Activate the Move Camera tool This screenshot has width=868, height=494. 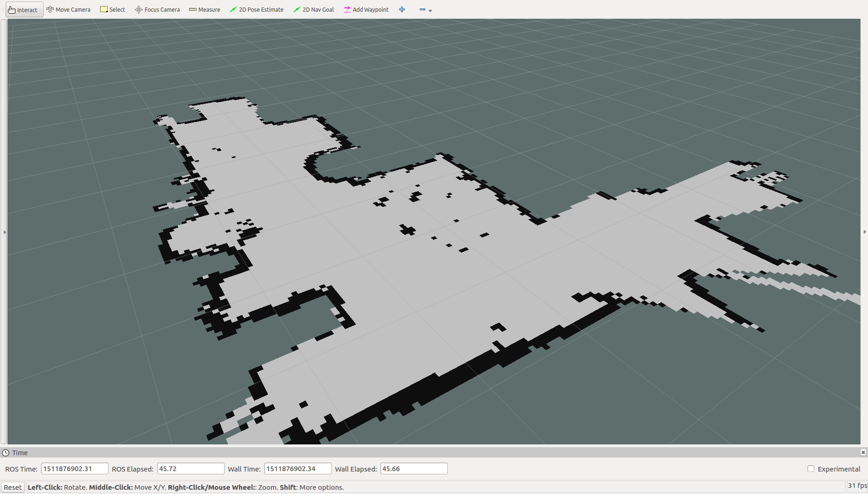point(68,9)
